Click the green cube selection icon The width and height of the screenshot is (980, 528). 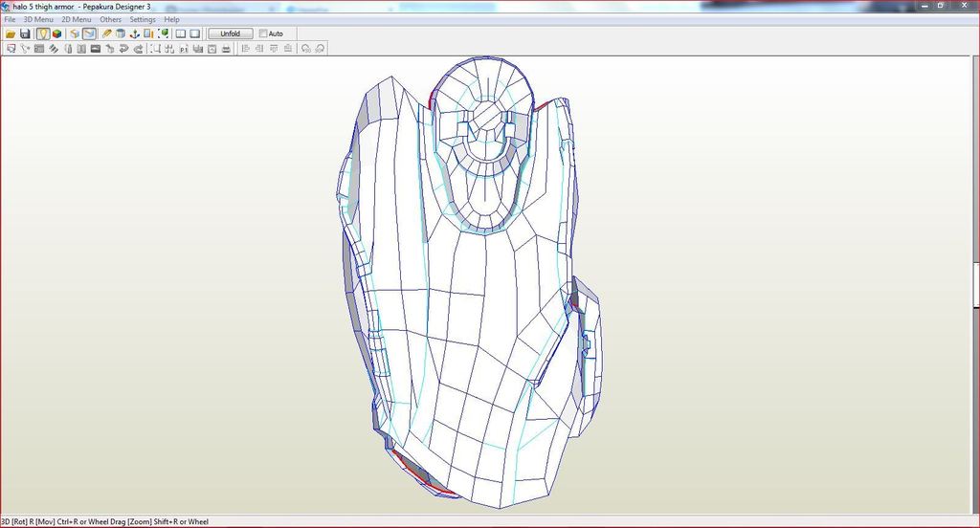[163, 33]
